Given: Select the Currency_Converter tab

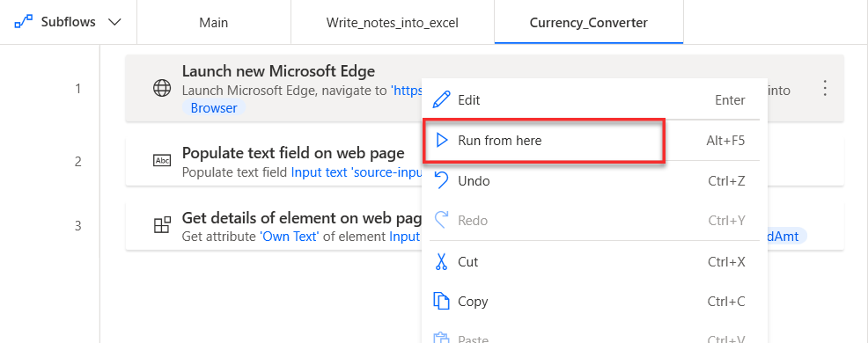Looking at the screenshot, I should (x=588, y=23).
